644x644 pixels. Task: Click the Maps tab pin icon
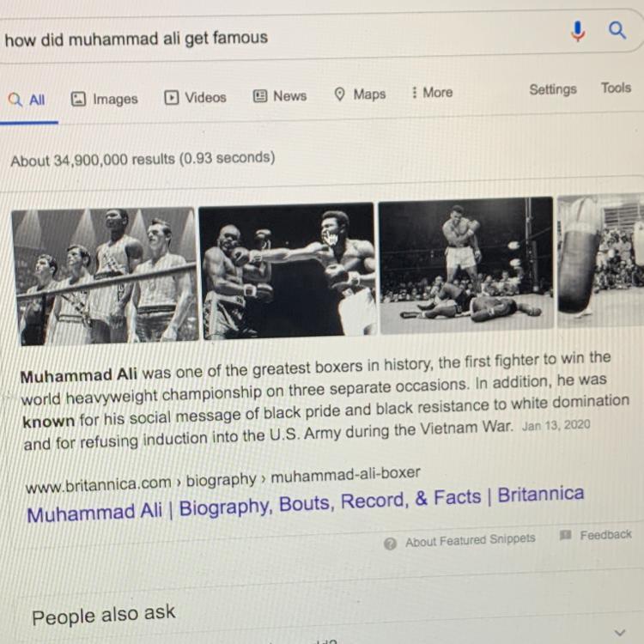point(339,94)
